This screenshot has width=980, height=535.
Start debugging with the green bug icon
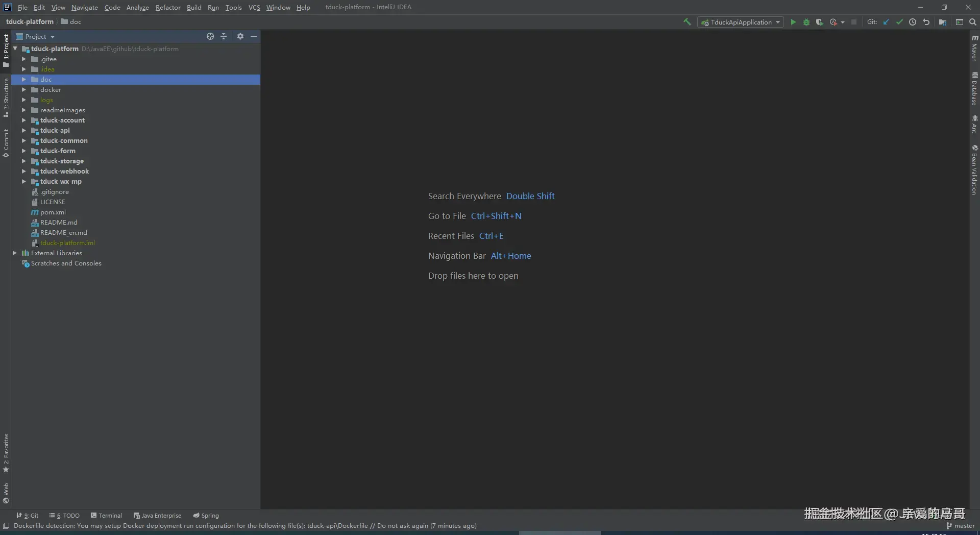click(806, 22)
